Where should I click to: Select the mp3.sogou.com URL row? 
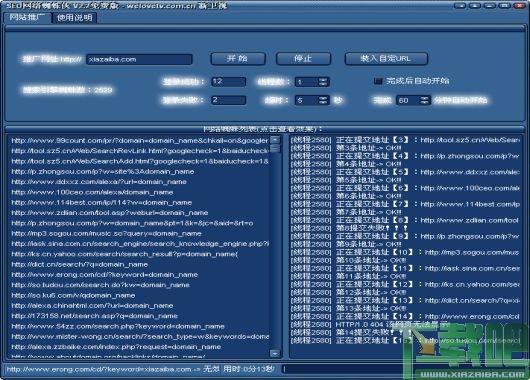click(x=106, y=234)
